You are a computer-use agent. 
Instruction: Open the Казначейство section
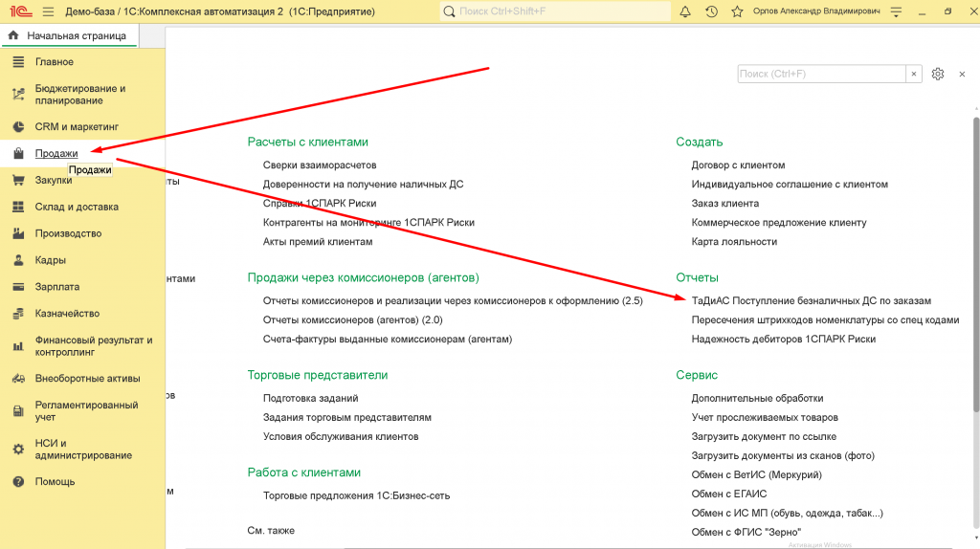click(67, 314)
